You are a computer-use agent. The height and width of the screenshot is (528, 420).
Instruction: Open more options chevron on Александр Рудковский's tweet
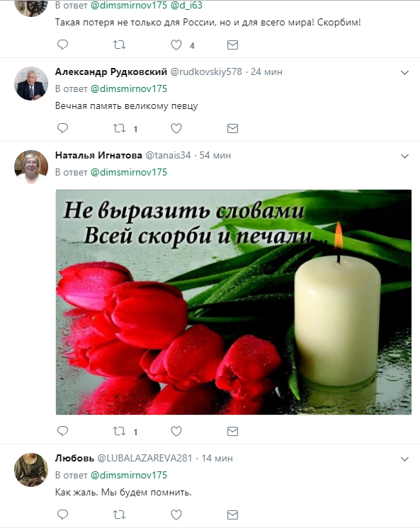pos(404,73)
